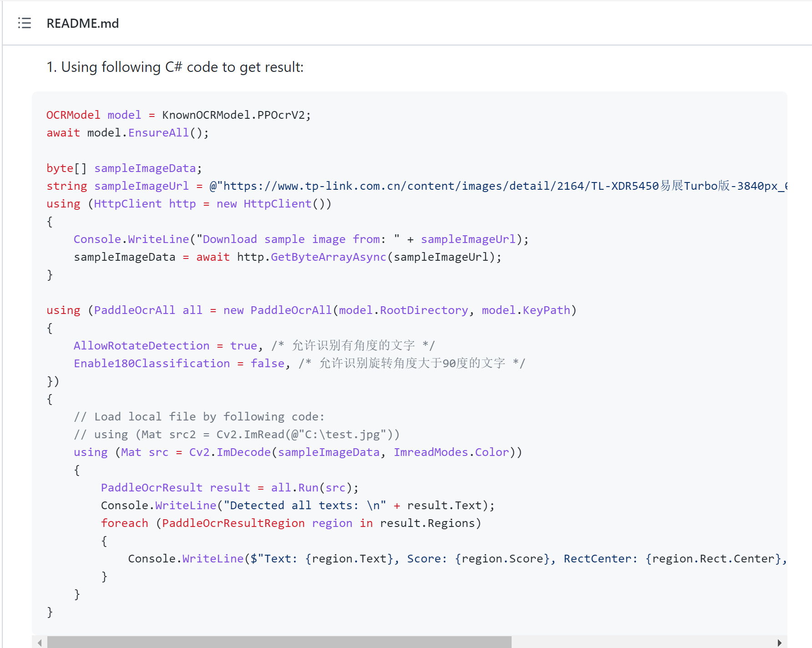Click the README.md file title
Viewport: 812px width, 648px height.
click(82, 23)
